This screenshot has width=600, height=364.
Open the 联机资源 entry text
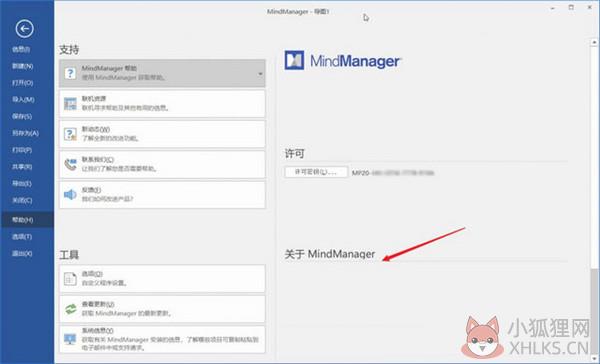[94, 99]
